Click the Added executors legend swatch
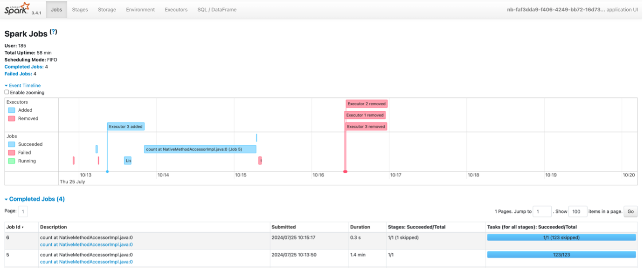The height and width of the screenshot is (270, 644). (x=12, y=110)
